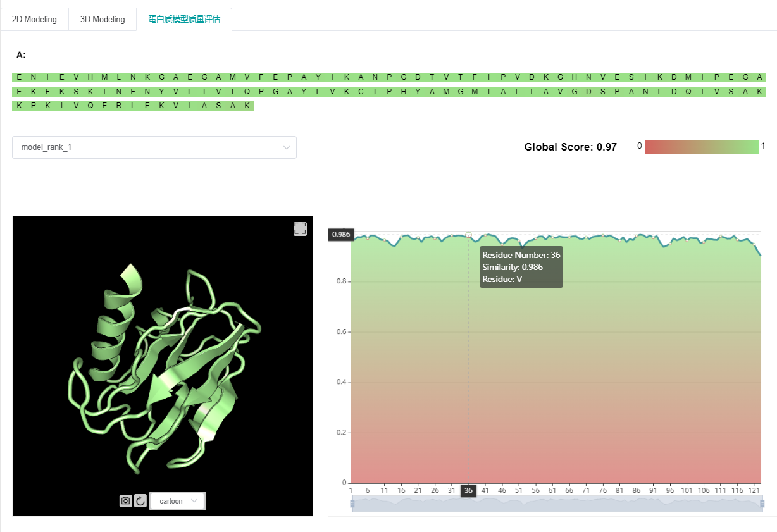
Task: Reset the view with the rotate icon
Action: tap(140, 501)
